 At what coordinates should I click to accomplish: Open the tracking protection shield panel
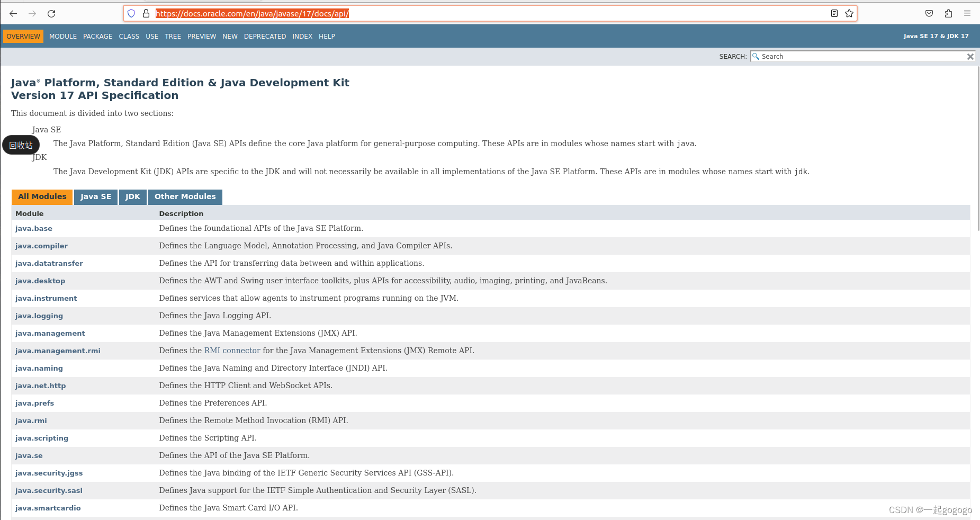click(x=131, y=13)
